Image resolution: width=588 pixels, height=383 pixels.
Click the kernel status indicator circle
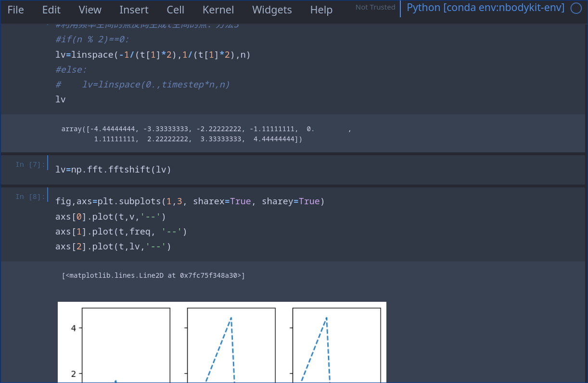point(576,8)
